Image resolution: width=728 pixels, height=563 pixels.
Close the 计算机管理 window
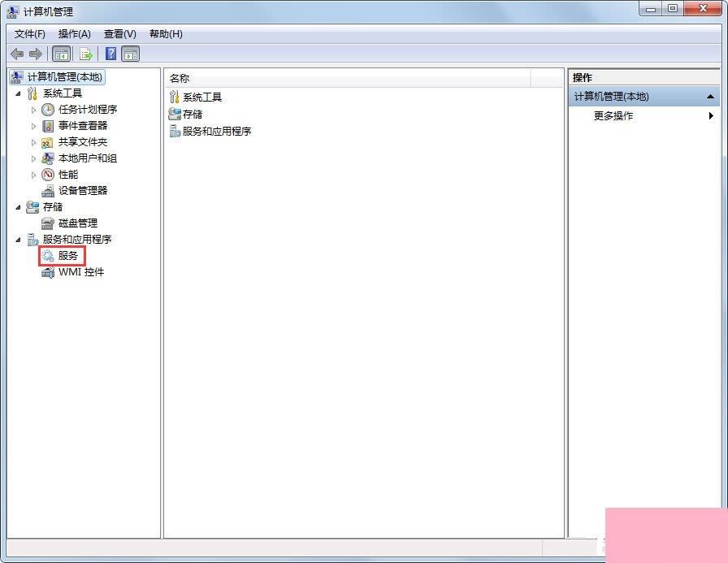coord(703,9)
